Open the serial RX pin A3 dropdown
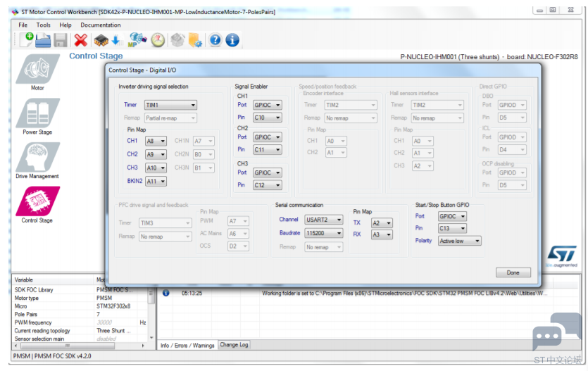 (382, 234)
